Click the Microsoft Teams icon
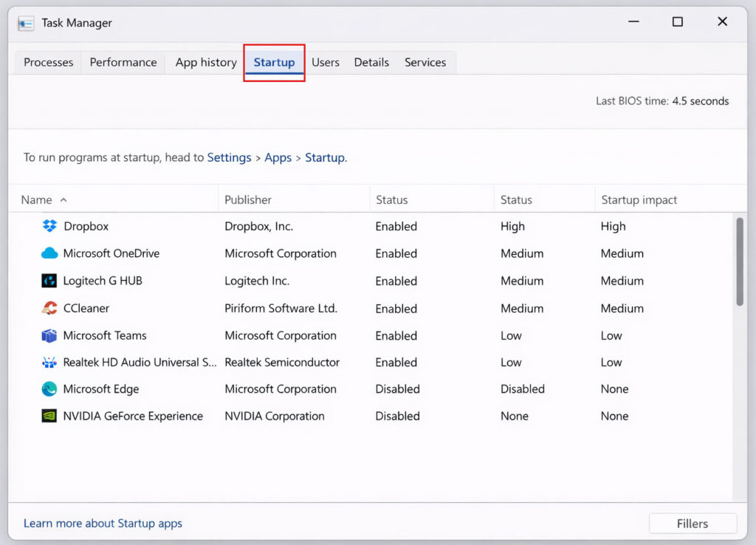This screenshot has height=545, width=756. 49,335
